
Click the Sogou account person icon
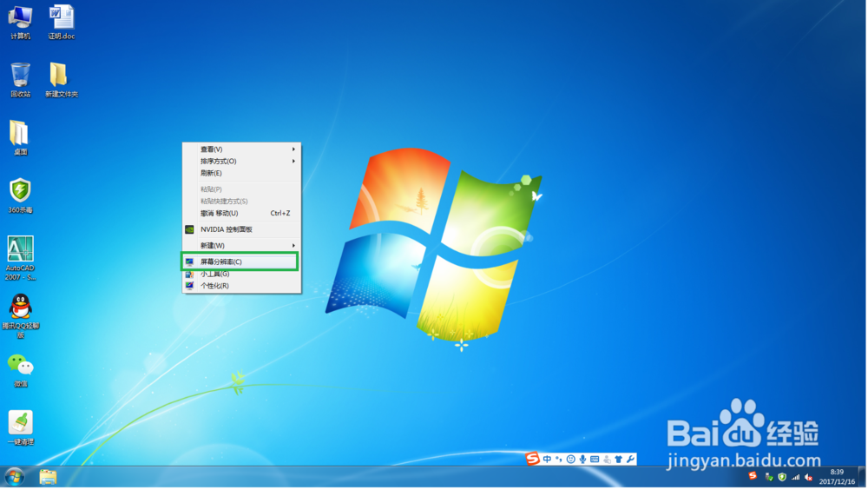tap(608, 459)
